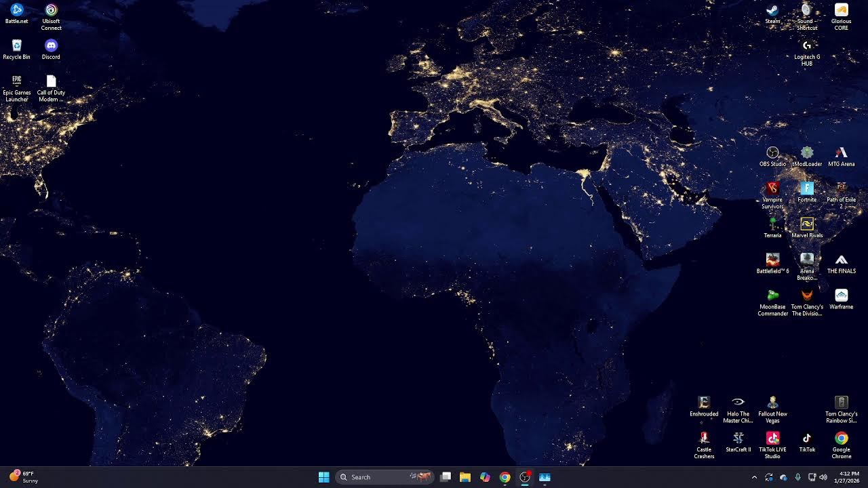Select the Fortnite desktop icon
This screenshot has height=488, width=868.
[x=806, y=192]
